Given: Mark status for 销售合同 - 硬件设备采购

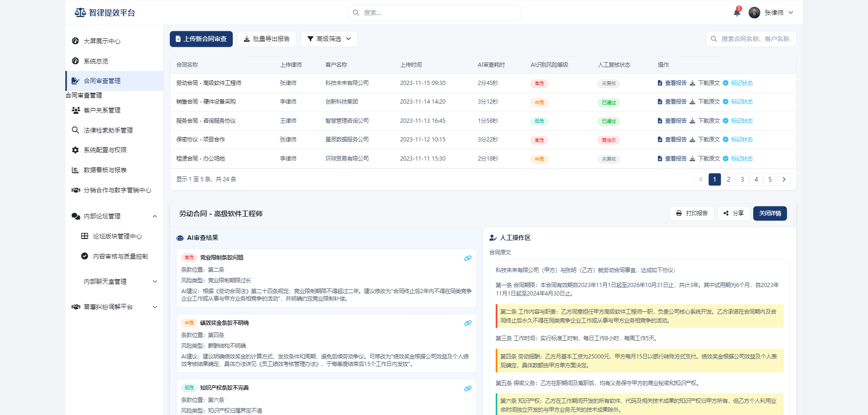Looking at the screenshot, I should coord(738,102).
